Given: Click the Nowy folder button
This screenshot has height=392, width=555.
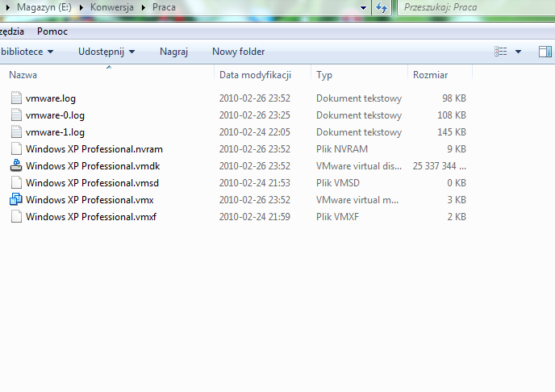Looking at the screenshot, I should 239,52.
